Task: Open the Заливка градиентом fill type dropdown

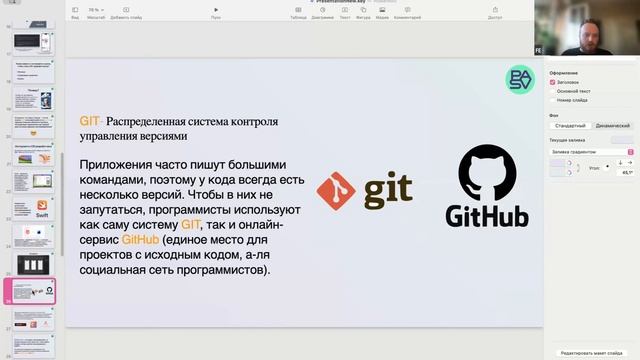Action: 591,152
